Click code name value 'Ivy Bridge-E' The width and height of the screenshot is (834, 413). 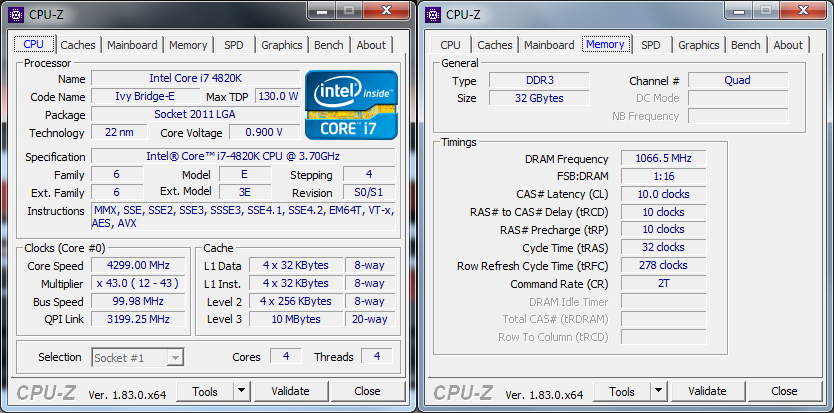tap(145, 96)
